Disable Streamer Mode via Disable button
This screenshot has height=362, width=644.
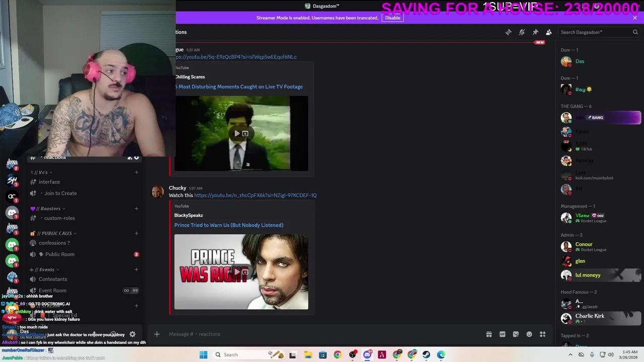pyautogui.click(x=392, y=18)
